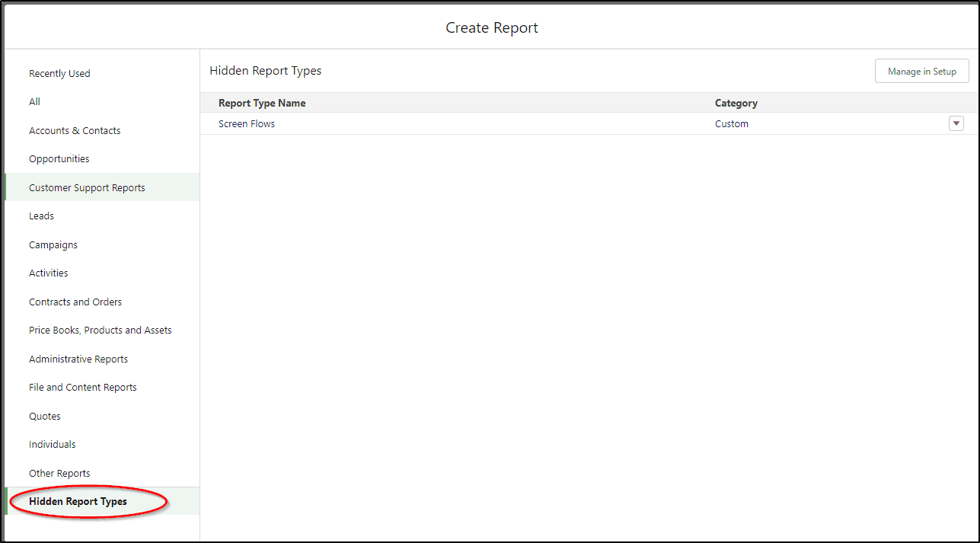Open Administrative Reports category
The image size is (980, 543).
(78, 359)
